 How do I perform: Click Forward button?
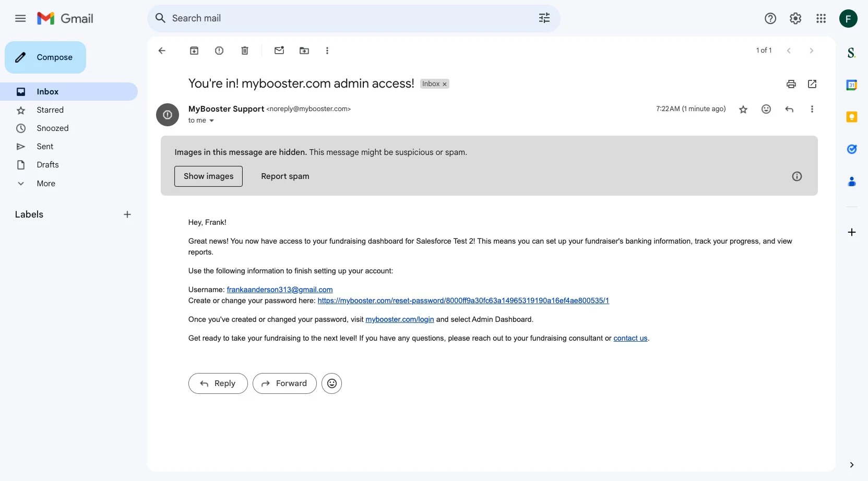[284, 383]
